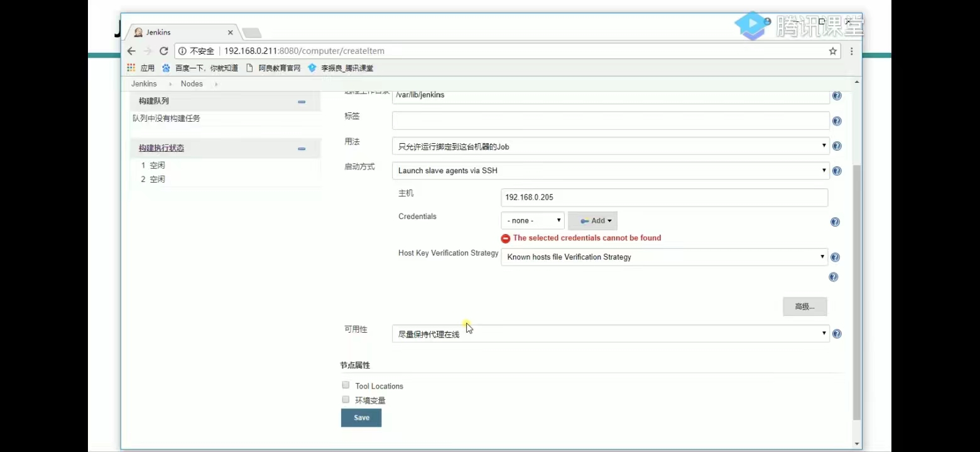Open the Chrome three-dot menu
This screenshot has height=452, width=980.
pyautogui.click(x=852, y=51)
